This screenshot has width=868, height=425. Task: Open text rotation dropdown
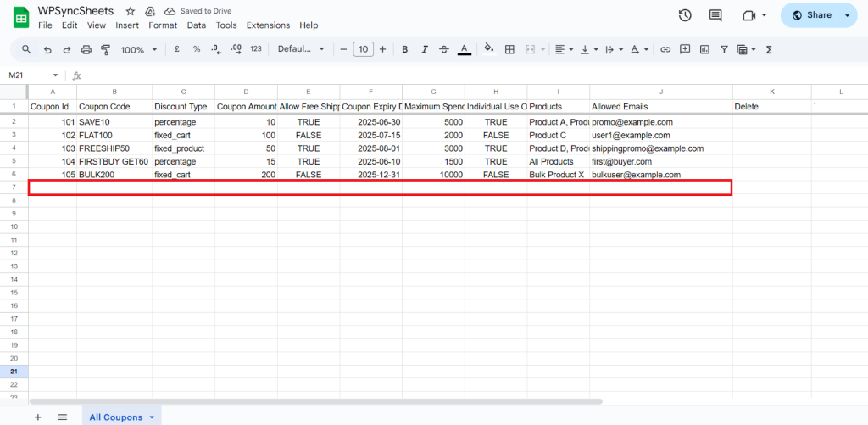tap(639, 49)
